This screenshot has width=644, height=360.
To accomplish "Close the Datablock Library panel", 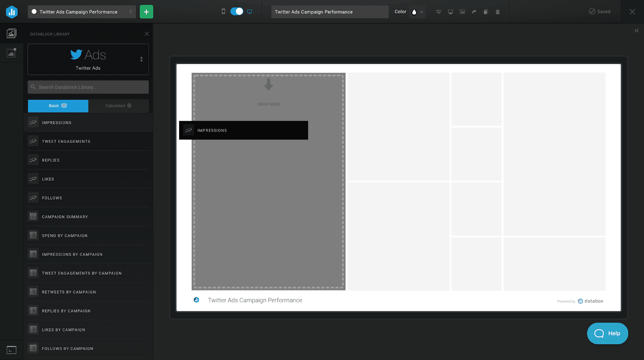I will click(147, 34).
